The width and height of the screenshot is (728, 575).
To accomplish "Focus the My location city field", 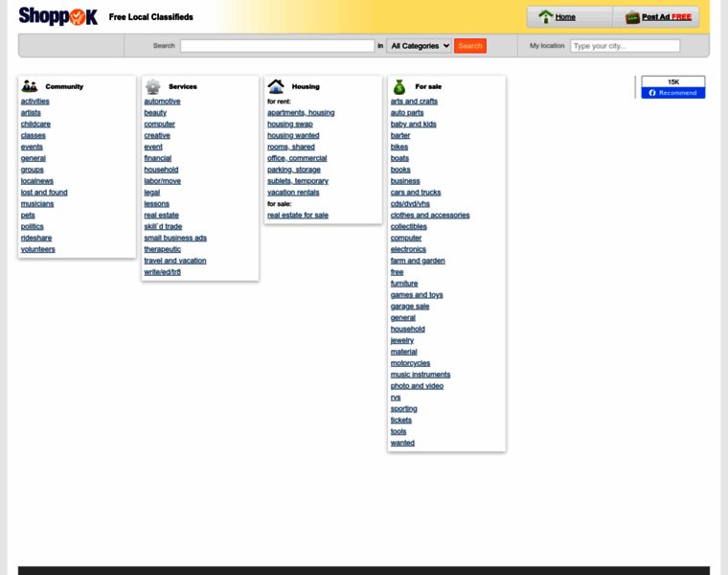I will (x=625, y=45).
